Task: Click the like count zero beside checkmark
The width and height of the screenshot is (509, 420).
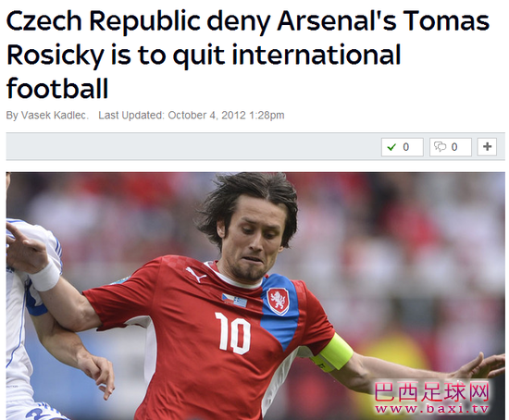Action: pyautogui.click(x=405, y=147)
